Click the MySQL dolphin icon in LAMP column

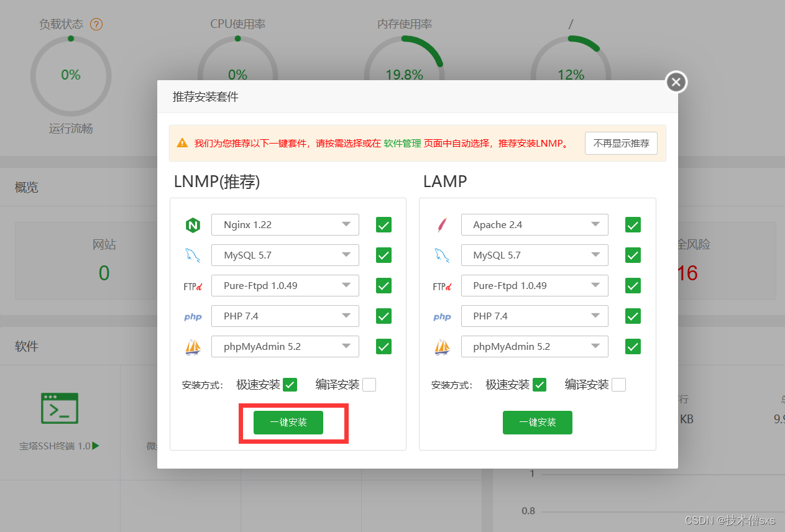pos(442,255)
